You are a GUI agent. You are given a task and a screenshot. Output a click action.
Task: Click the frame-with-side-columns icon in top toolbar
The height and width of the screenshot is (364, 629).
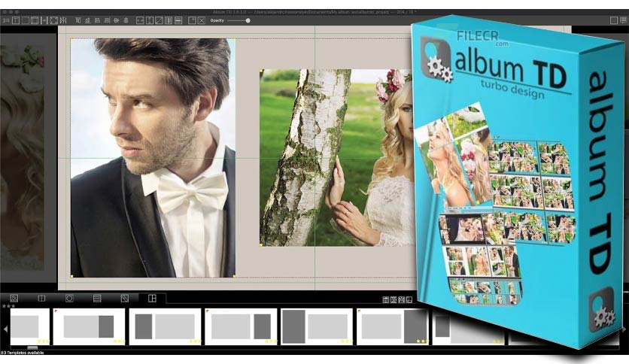click(35, 20)
